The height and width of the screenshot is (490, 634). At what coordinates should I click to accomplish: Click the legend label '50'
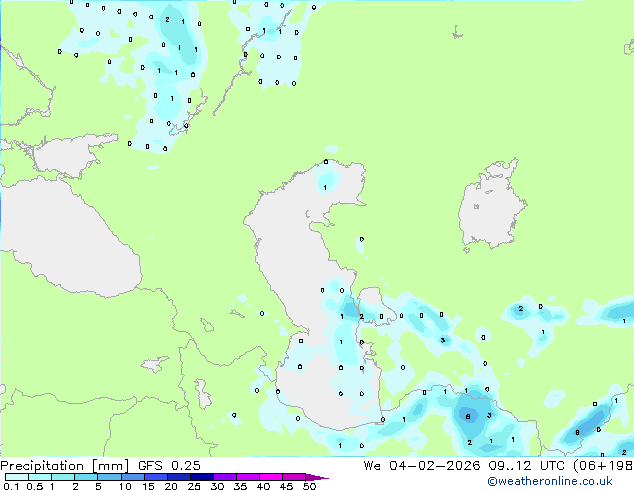309,486
